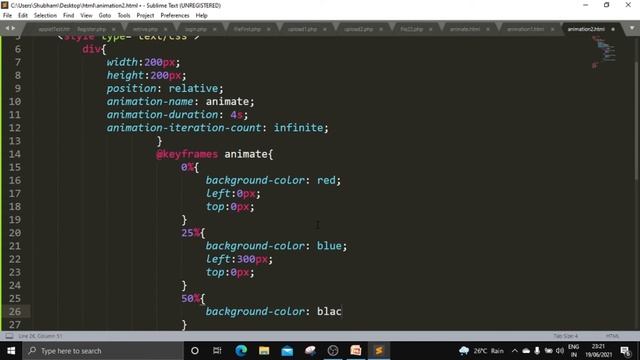The height and width of the screenshot is (360, 640).
Task: Click the OneDrive cloud tray icon
Action: click(526, 351)
